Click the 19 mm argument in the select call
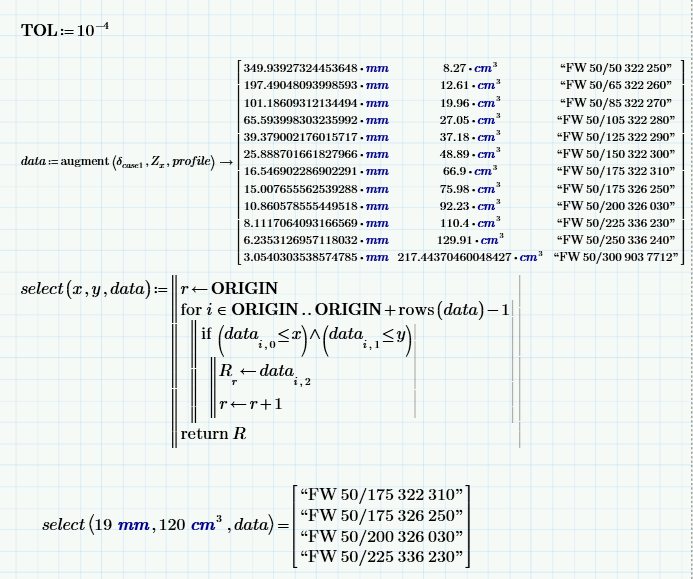This screenshot has width=693, height=579. point(122,525)
